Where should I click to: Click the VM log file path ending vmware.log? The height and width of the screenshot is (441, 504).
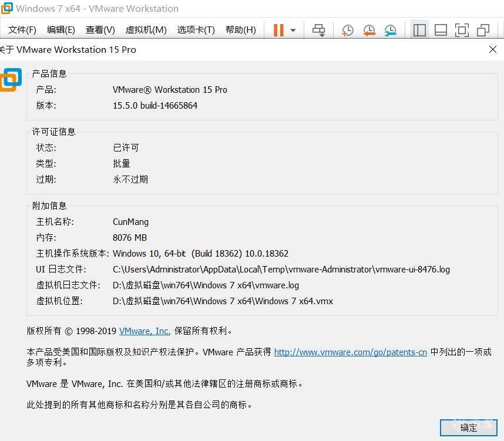(x=206, y=285)
